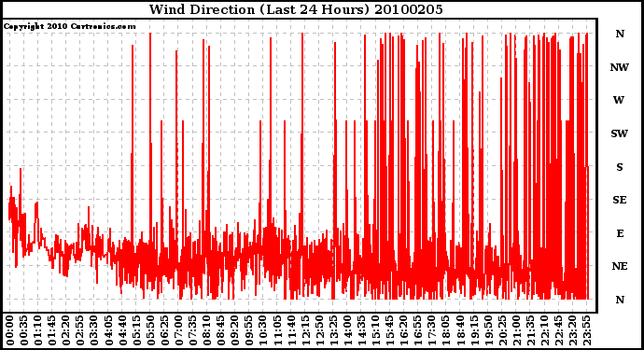Click the 09:55 time axis label
644x350 pixels.
(x=248, y=331)
